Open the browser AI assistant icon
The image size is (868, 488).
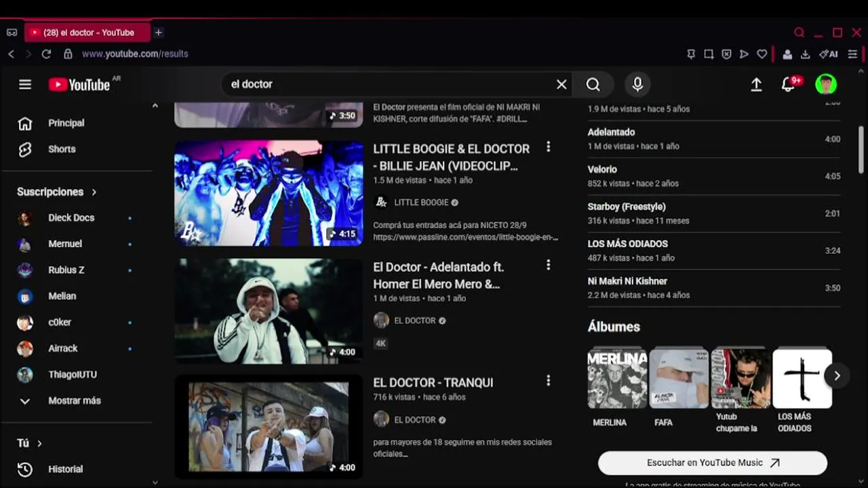829,54
